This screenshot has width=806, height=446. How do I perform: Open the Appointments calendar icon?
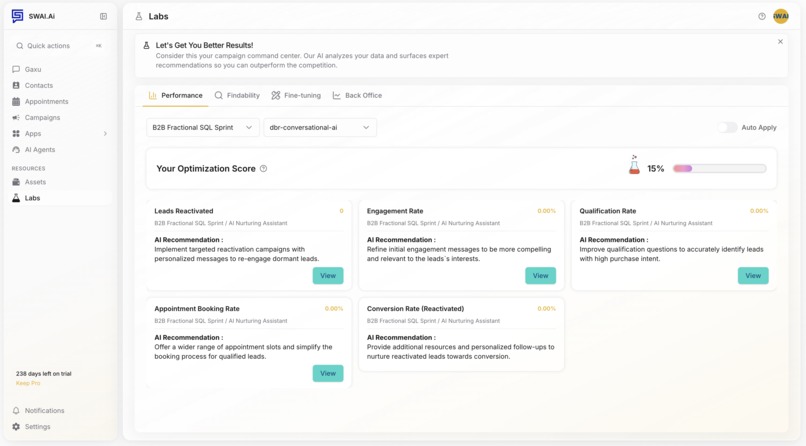pos(16,101)
